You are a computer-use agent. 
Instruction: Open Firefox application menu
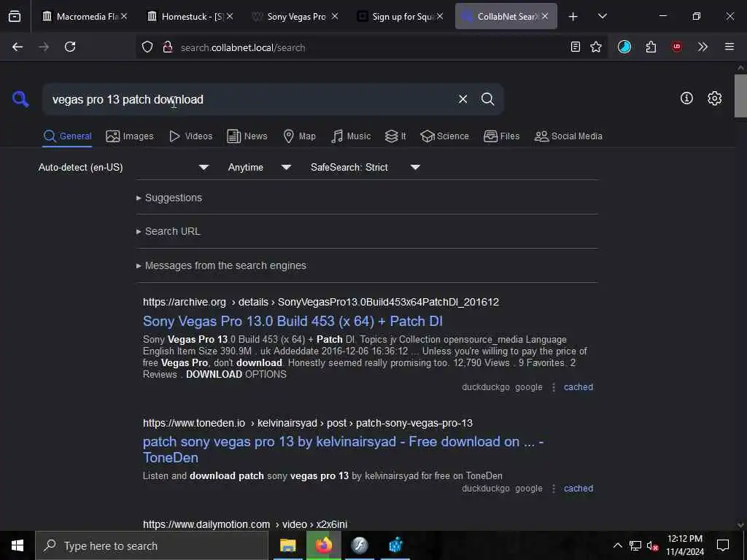pos(729,47)
